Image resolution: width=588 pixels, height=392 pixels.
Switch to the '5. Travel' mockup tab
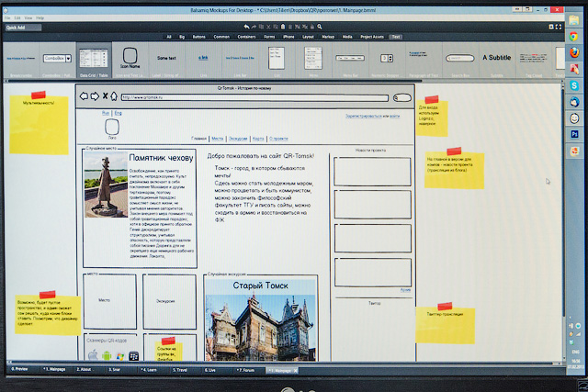point(180,370)
